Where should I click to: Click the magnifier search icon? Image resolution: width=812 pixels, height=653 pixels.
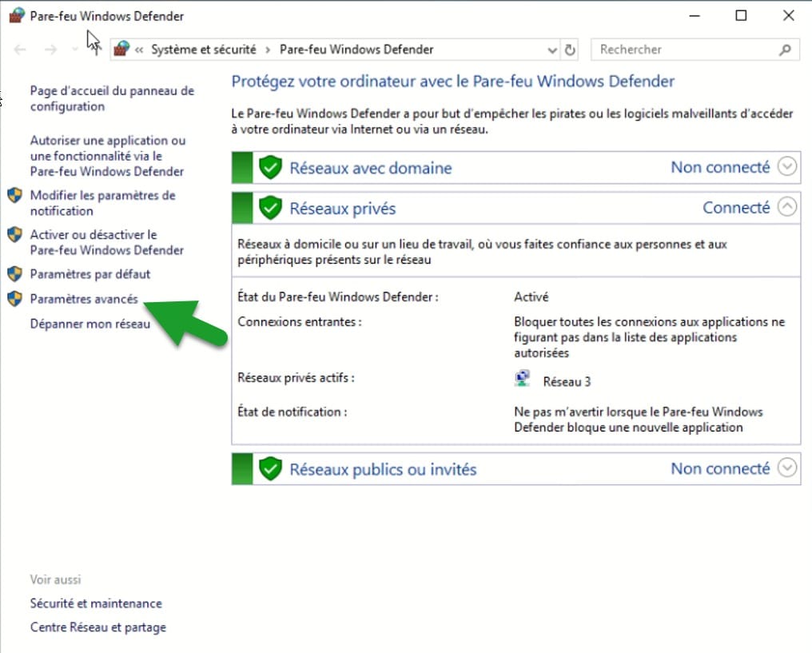tap(785, 50)
